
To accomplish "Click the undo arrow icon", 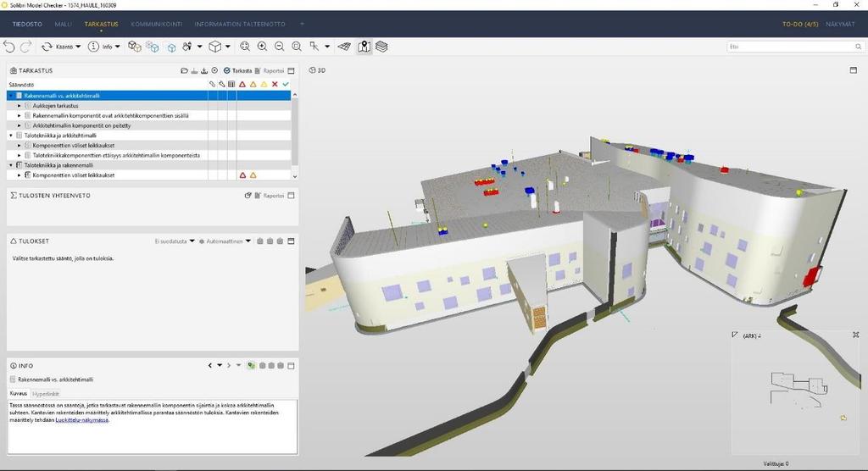I will [x=8, y=47].
